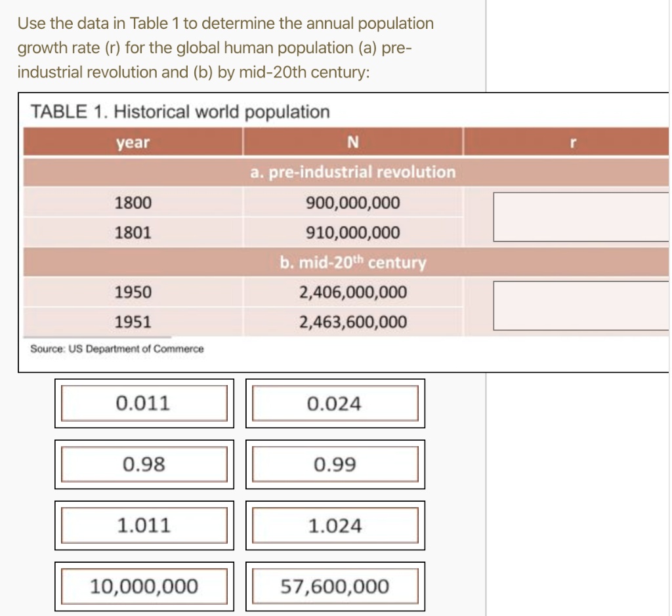Click the 1800 population value 900,000,000
This screenshot has height=616, width=672.
point(351,203)
